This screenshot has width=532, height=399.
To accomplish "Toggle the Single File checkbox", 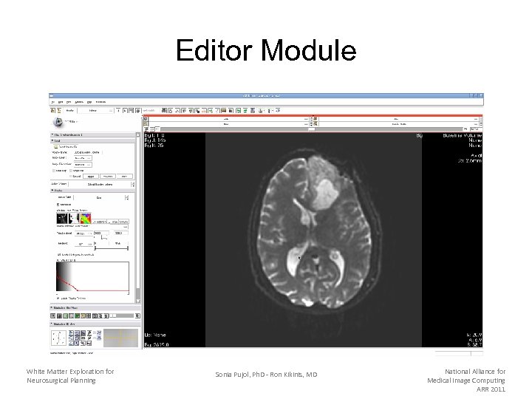I will [x=71, y=171].
